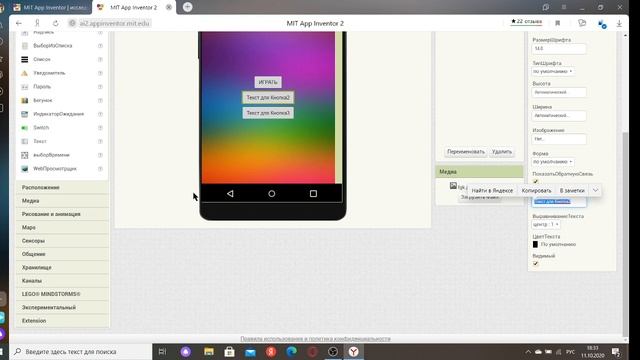Screen dimensions: 640x360
Task: Switch to MIT App Inventor 2 tab
Action: (x=133, y=7)
